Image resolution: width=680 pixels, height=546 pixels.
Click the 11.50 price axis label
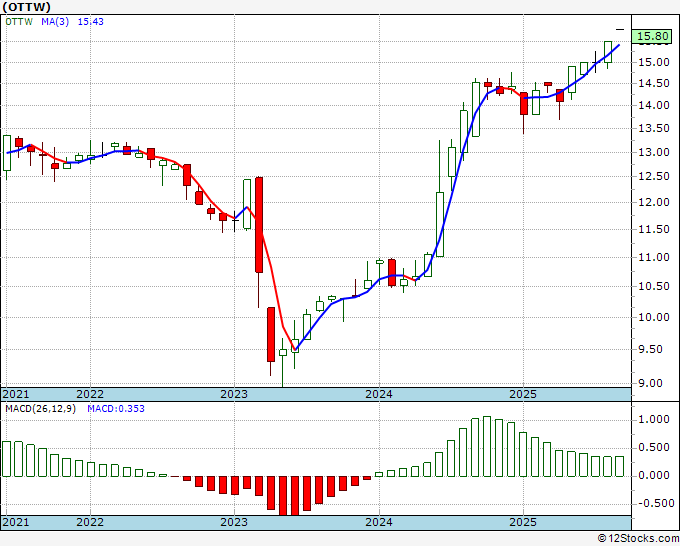point(654,229)
